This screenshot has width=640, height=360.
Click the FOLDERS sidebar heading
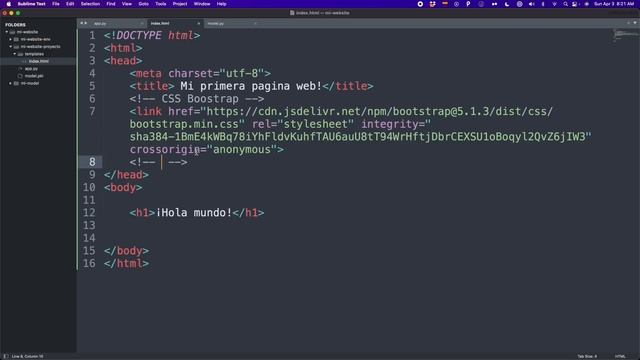pyautogui.click(x=15, y=25)
